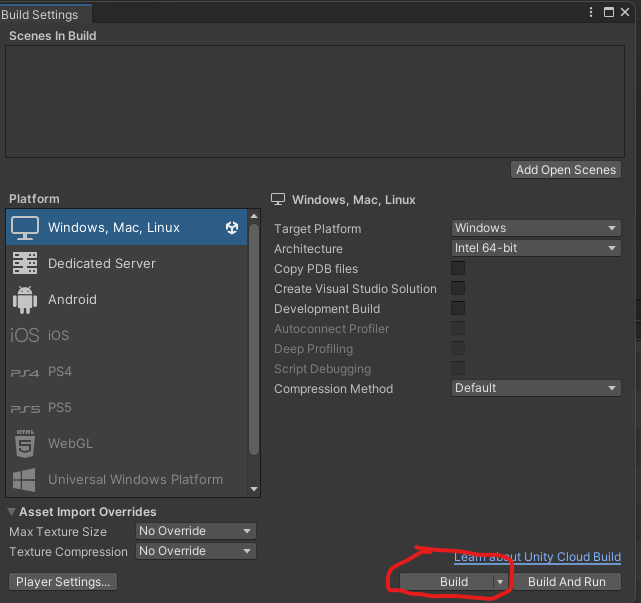Open the Max Texture Size dropdown
The image size is (641, 603).
click(x=196, y=531)
